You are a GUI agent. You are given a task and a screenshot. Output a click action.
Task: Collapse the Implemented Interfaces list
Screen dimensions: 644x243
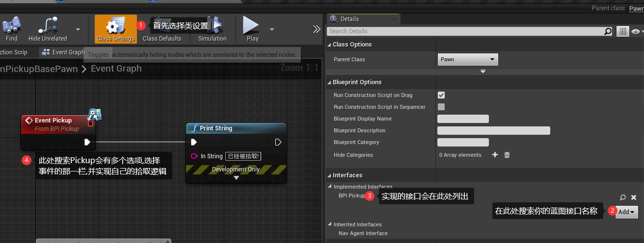[x=330, y=186]
